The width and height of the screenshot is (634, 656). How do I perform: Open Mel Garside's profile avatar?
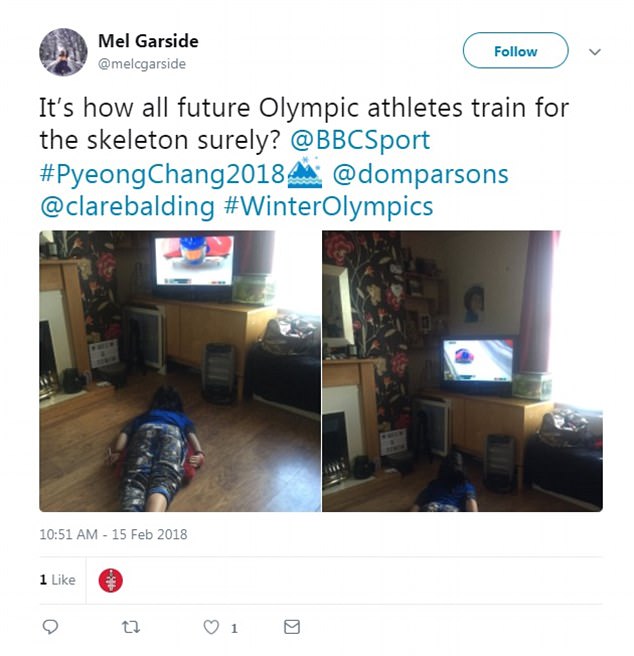pyautogui.click(x=63, y=52)
